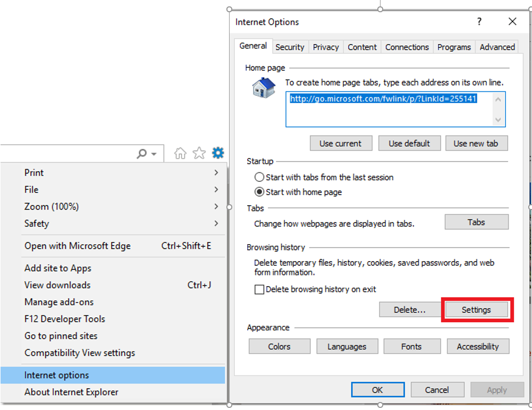Image resolution: width=532 pixels, height=410 pixels.
Task: Click home page box scroll down arrow
Action: (498, 120)
